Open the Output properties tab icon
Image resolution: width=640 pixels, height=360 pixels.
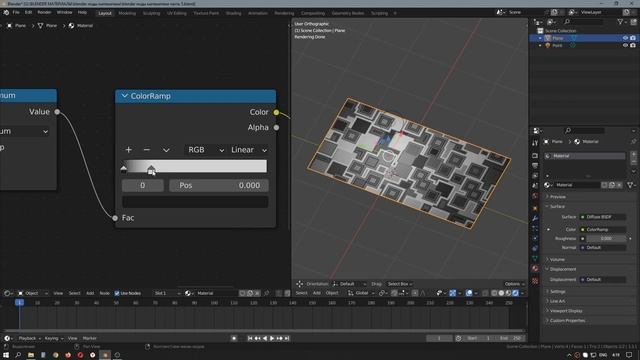tap(535, 166)
